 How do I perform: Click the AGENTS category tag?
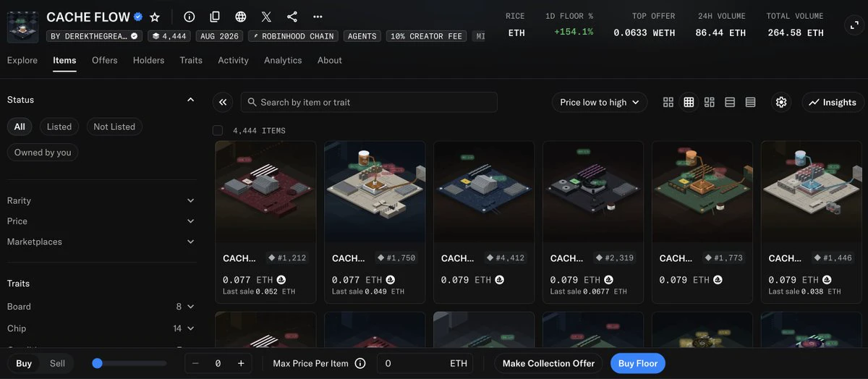(363, 36)
